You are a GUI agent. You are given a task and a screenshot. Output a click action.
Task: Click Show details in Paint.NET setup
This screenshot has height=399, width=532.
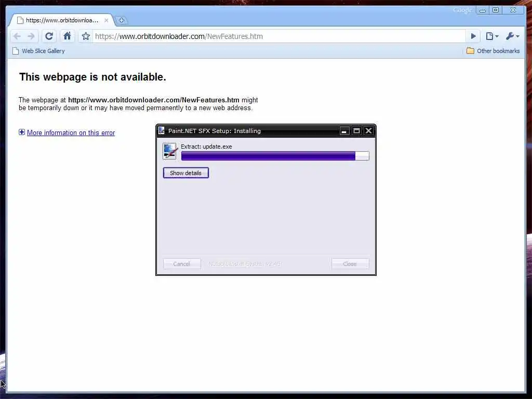point(185,172)
